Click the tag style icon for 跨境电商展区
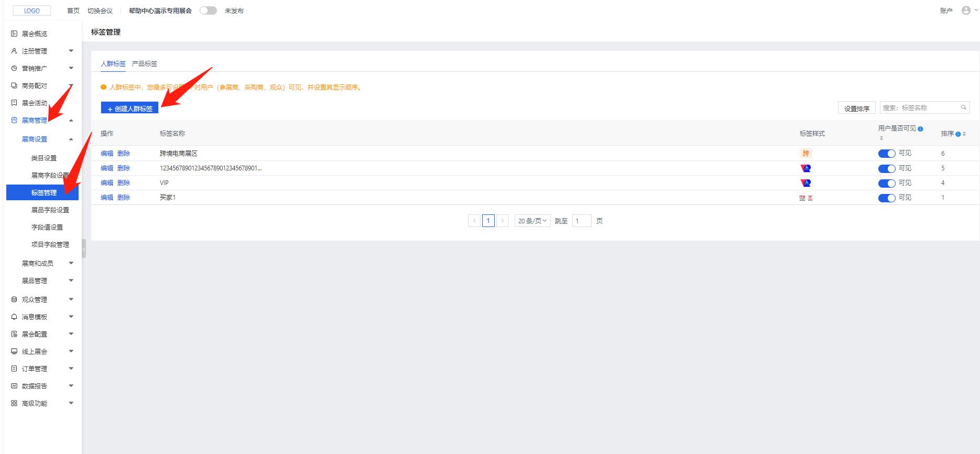 click(805, 154)
